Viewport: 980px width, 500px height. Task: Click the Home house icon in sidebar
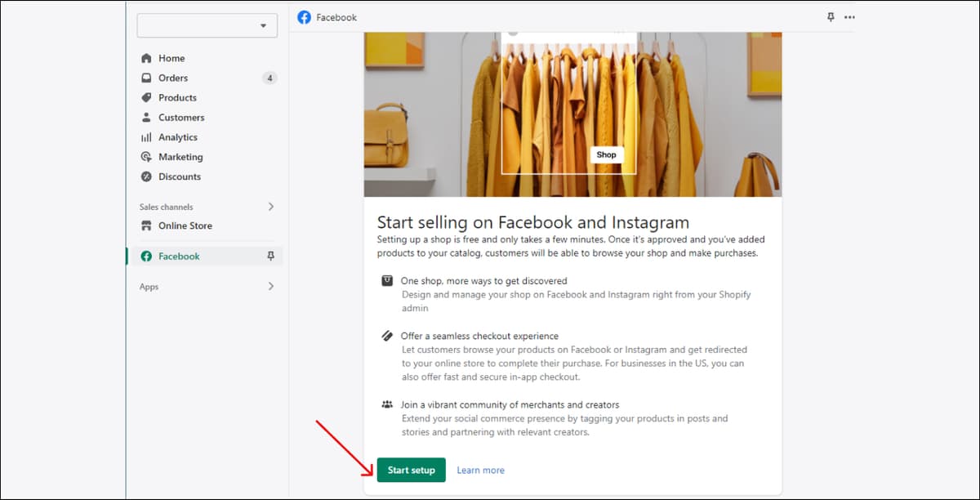146,58
